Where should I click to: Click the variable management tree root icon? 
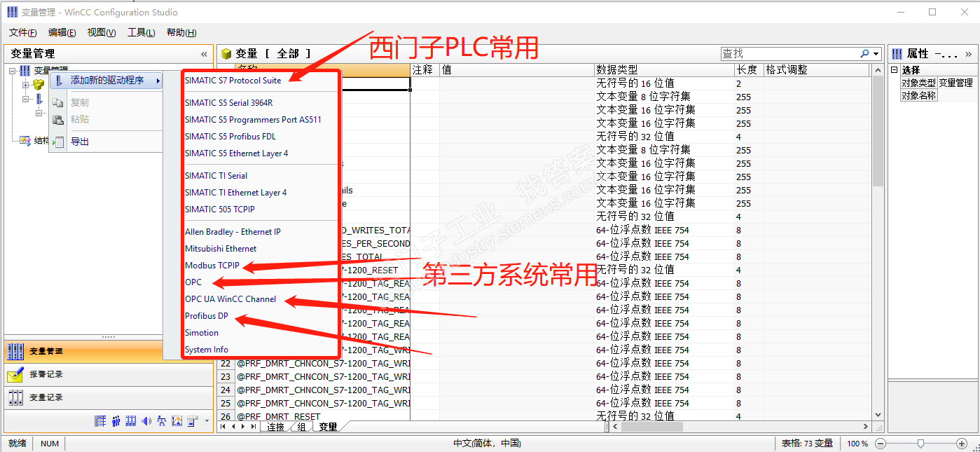[25, 70]
